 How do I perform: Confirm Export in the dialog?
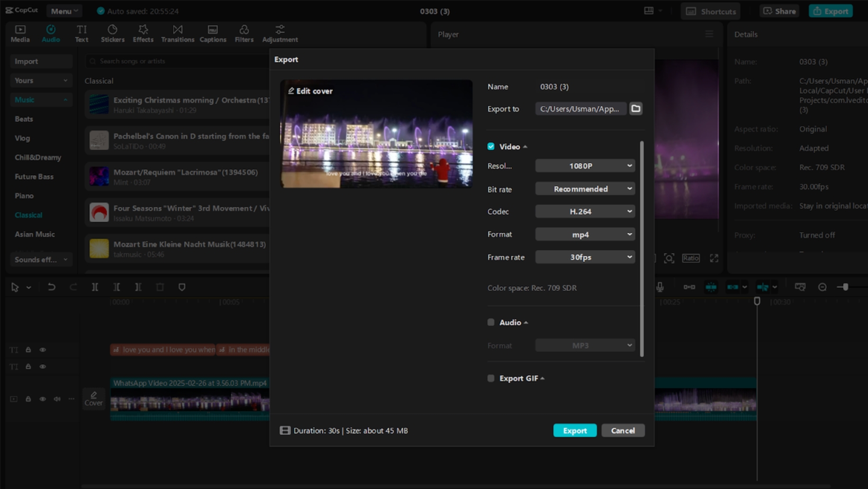(575, 430)
